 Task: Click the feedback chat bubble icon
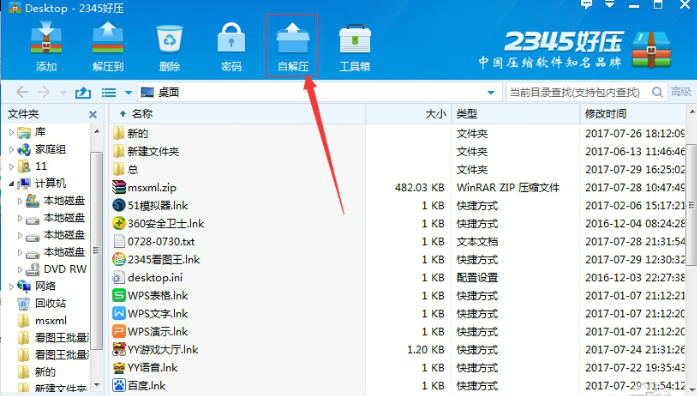point(586,4)
